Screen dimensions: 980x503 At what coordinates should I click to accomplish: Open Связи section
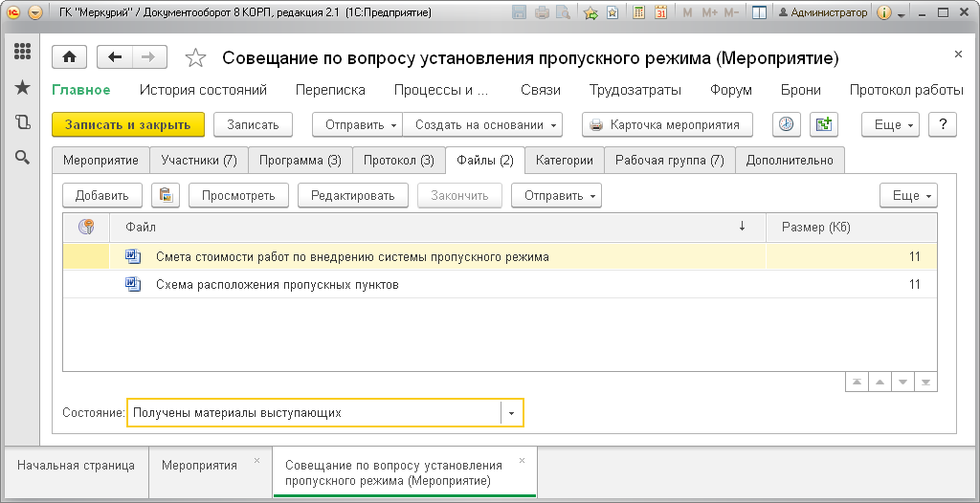click(x=541, y=90)
